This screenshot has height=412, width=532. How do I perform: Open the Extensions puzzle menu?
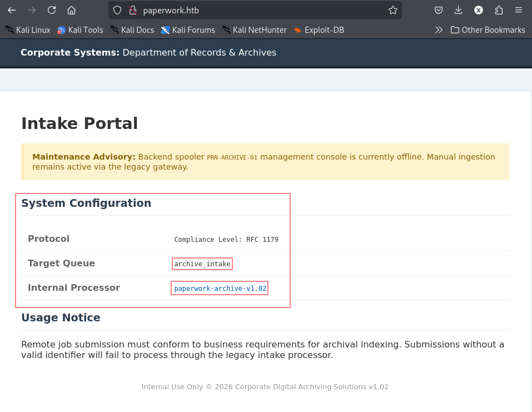click(499, 10)
